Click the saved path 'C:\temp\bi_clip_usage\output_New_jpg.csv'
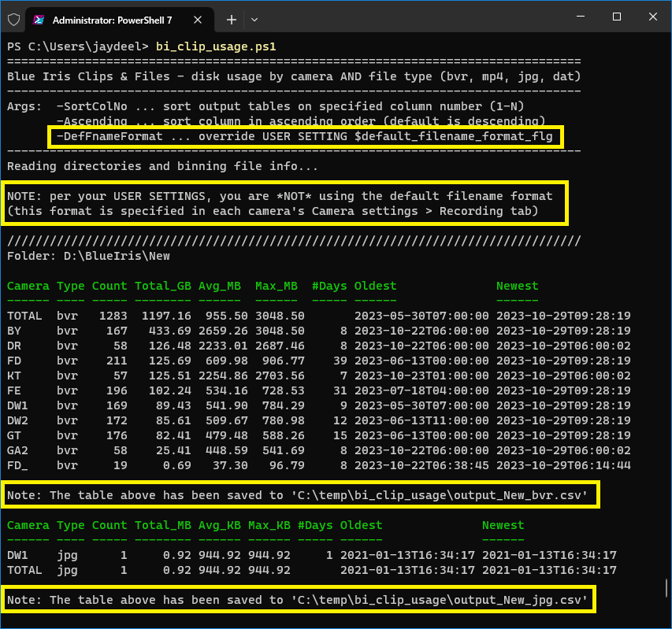 pyautogui.click(x=439, y=600)
